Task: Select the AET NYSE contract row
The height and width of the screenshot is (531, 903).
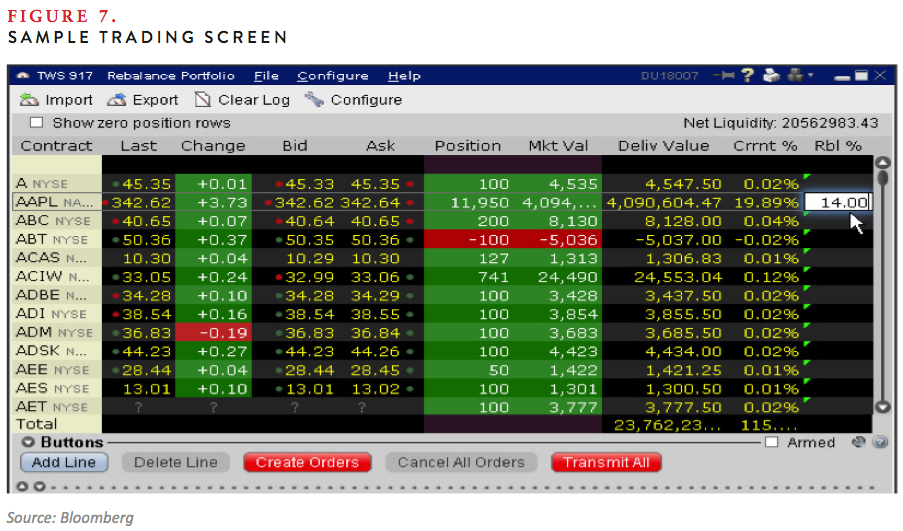Action: coord(441,407)
